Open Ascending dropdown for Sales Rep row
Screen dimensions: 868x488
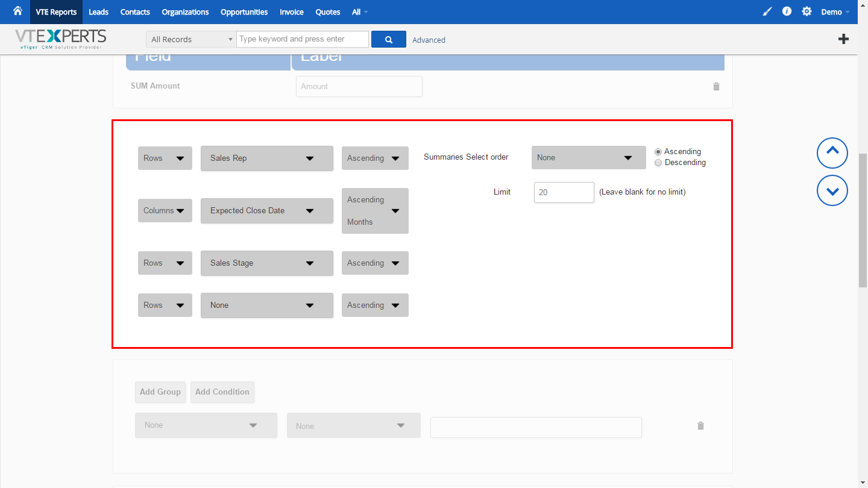click(x=375, y=158)
